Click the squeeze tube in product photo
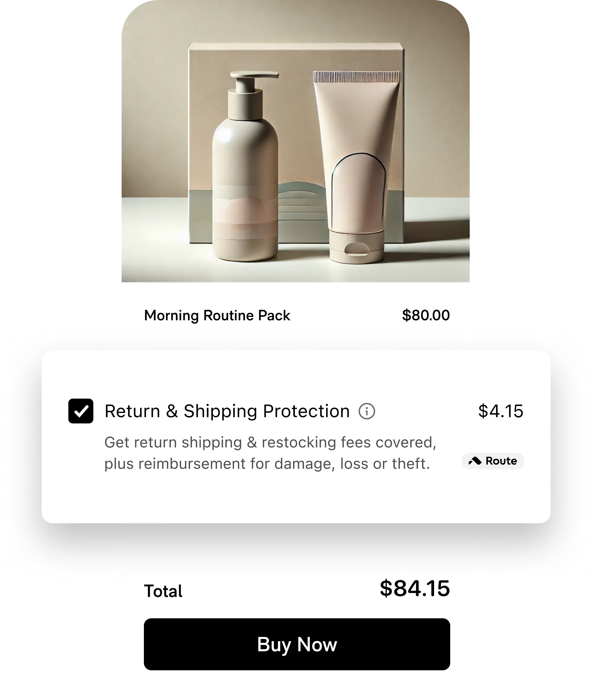Image resolution: width=591 pixels, height=700 pixels. pos(357,166)
